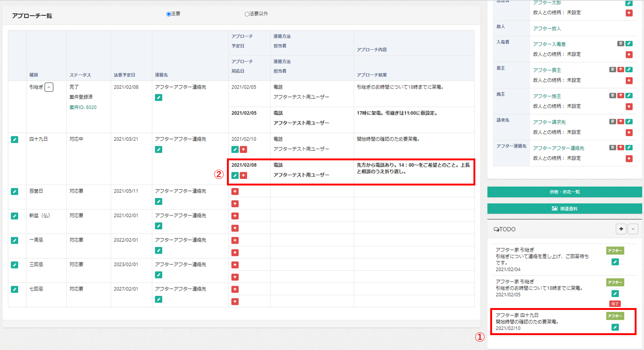Edit the 四十九日 row using its pencil icon
The image size is (644, 350).
pyautogui.click(x=14, y=139)
